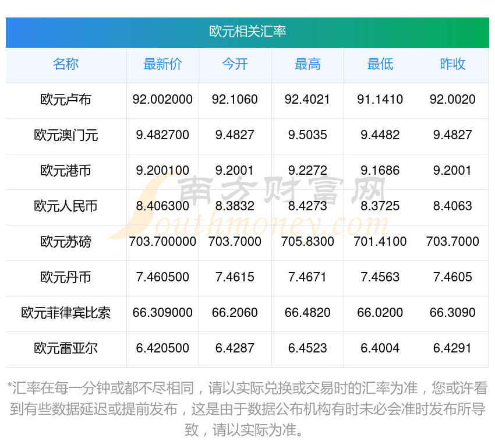Click the high value 6.4523
Screen dimensions: 495x448
(307, 348)
